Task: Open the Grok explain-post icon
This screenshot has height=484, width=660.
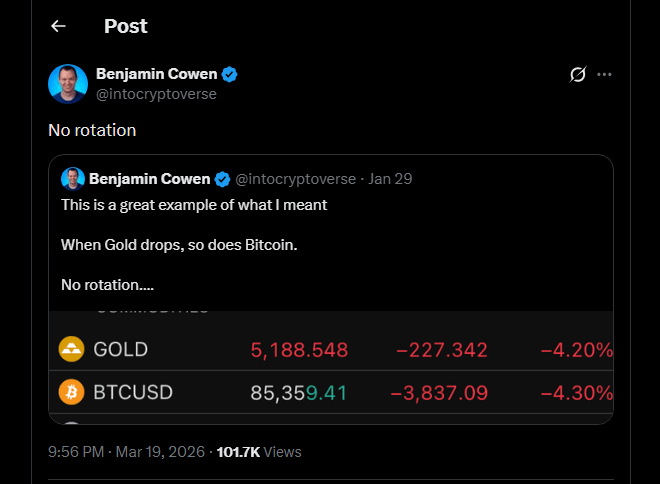Action: point(577,74)
